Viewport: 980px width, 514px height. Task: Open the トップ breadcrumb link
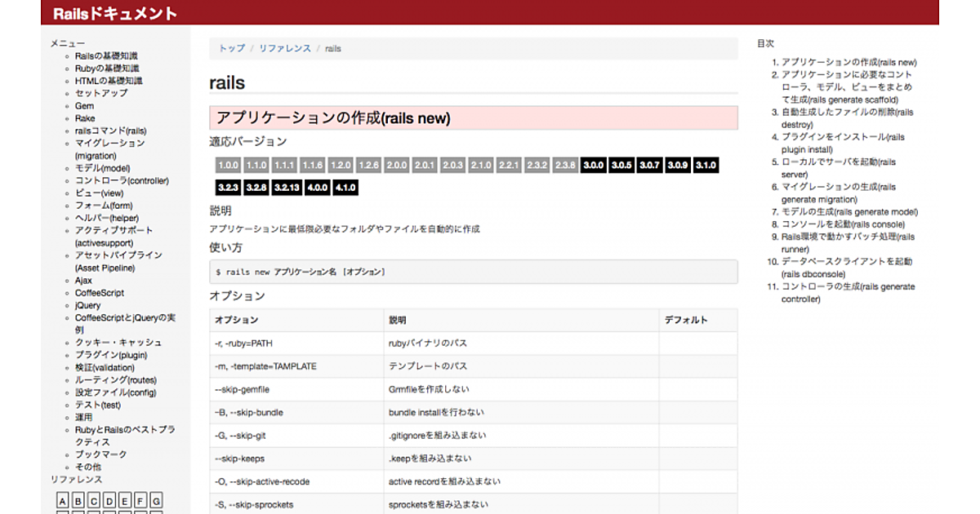[231, 49]
